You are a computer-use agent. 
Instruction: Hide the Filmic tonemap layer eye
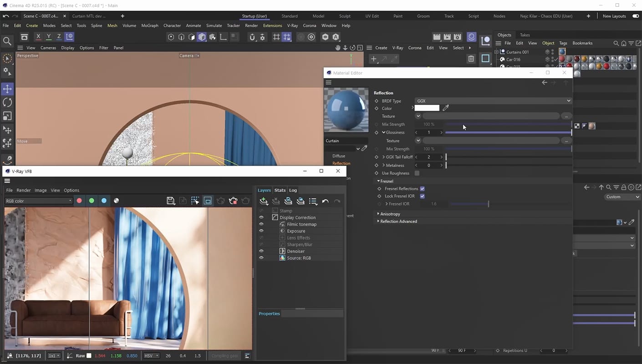pyautogui.click(x=261, y=224)
